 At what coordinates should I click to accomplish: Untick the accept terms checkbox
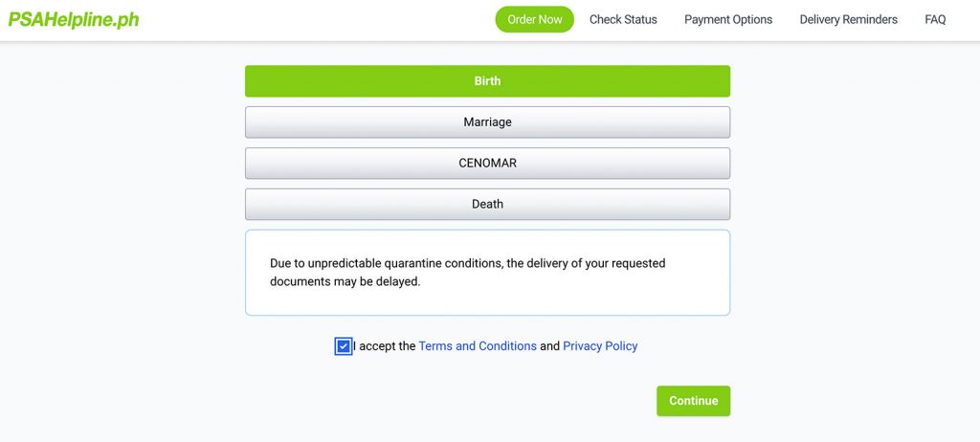tap(344, 346)
